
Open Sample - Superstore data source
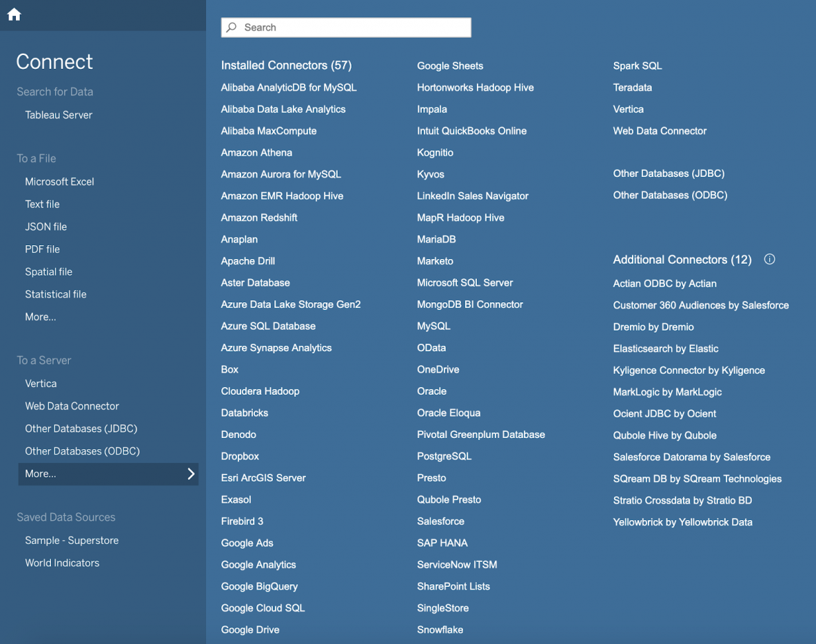coord(72,541)
